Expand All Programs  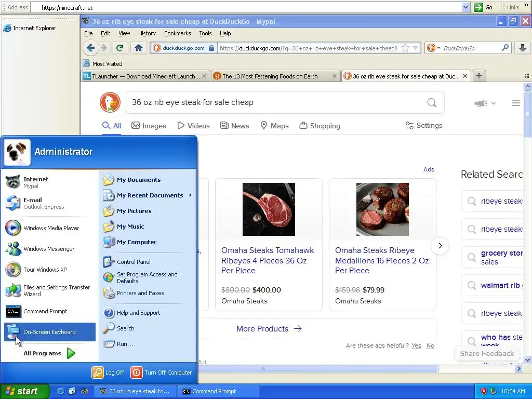(49, 353)
